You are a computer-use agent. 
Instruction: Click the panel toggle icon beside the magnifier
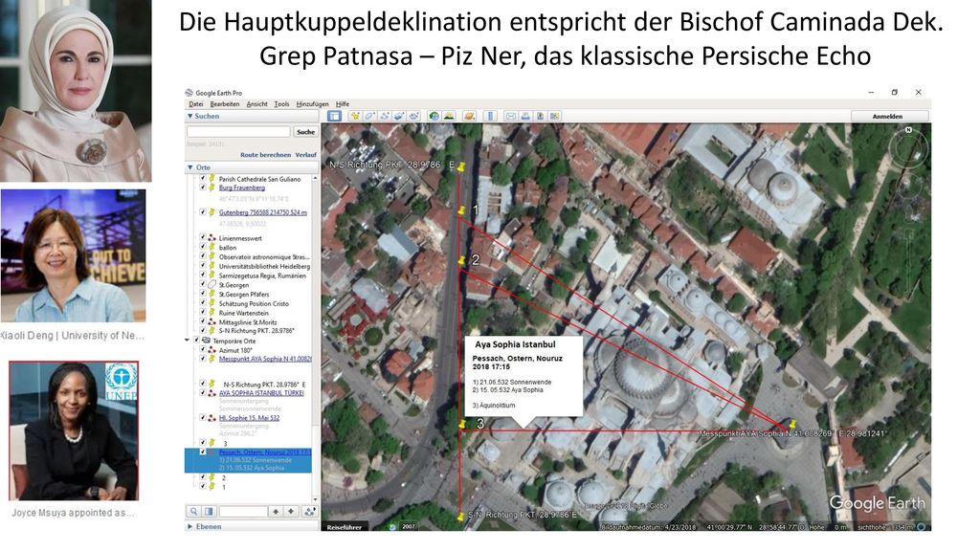(x=210, y=511)
